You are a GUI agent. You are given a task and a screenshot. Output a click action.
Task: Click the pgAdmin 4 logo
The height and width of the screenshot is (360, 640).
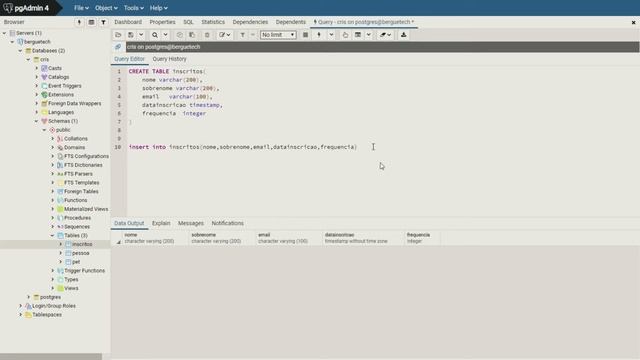coord(26,8)
